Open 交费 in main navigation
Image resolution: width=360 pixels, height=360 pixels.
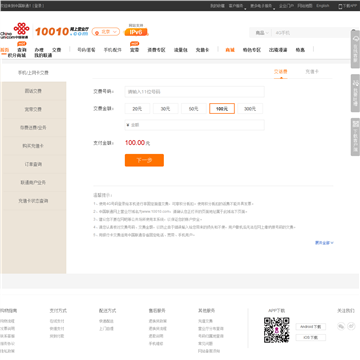pyautogui.click(x=56, y=50)
